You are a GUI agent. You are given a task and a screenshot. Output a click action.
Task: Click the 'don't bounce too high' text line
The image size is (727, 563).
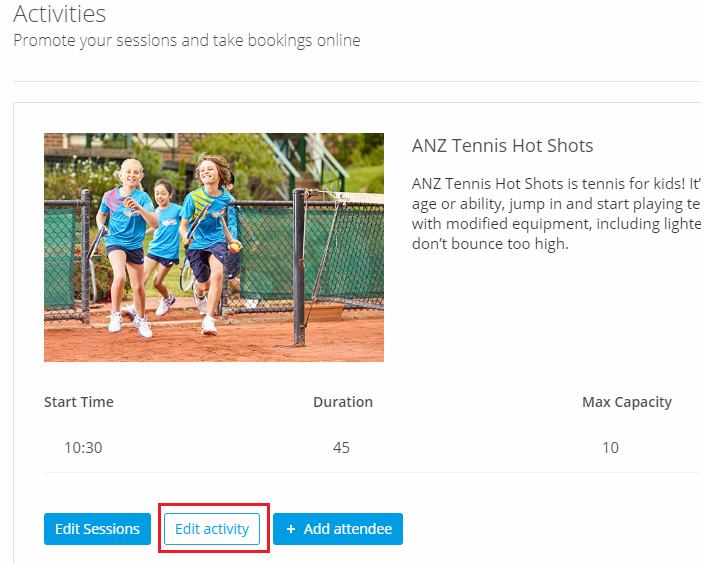pyautogui.click(x=490, y=243)
